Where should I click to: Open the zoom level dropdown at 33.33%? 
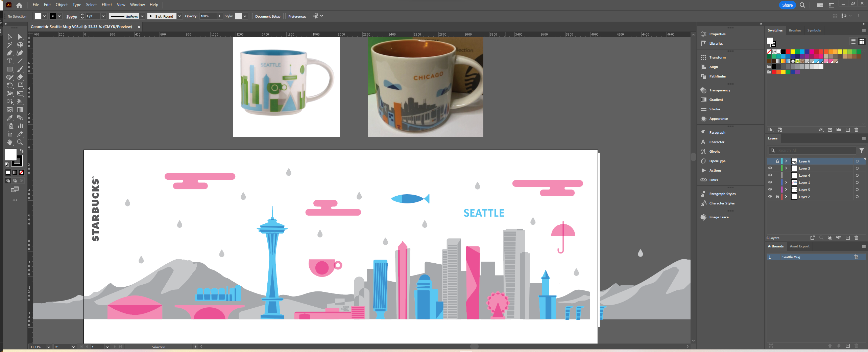(49, 347)
